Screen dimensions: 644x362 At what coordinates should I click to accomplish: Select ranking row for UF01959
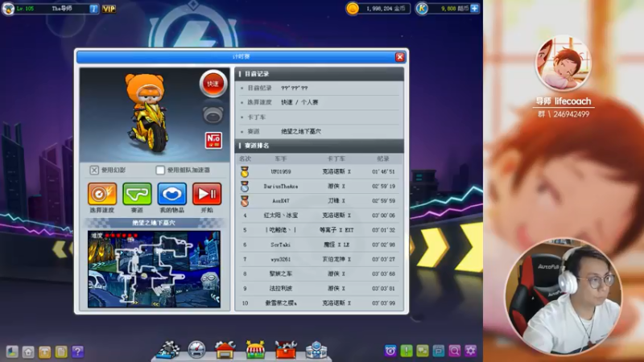pyautogui.click(x=319, y=171)
